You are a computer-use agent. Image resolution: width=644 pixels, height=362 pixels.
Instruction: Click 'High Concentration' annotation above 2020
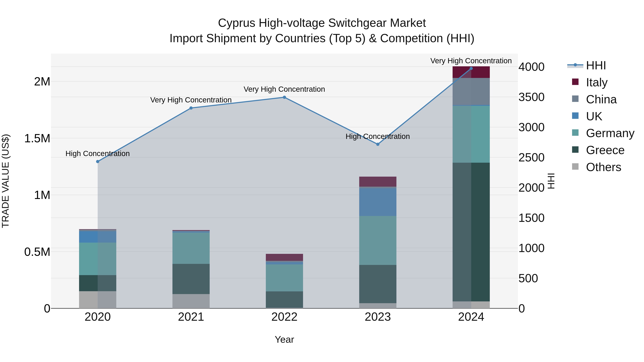click(x=98, y=153)
